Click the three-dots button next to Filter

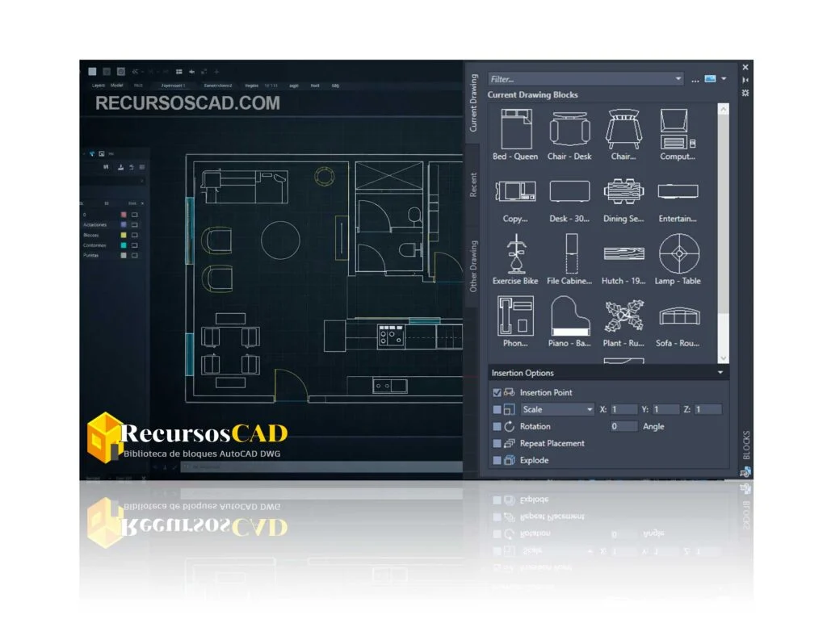pos(695,80)
